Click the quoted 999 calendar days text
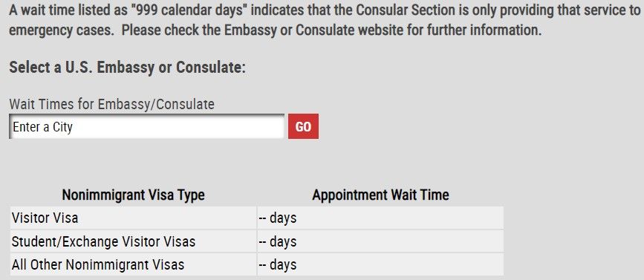The width and height of the screenshot is (644, 280). tap(188, 10)
